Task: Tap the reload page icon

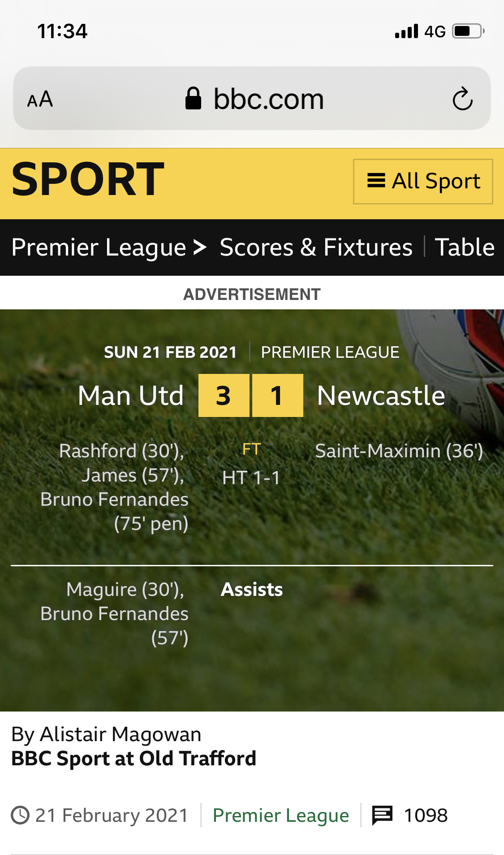Action: [462, 99]
